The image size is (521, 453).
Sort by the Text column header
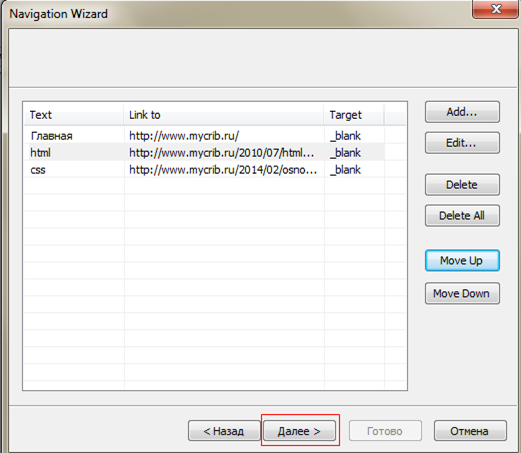click(x=74, y=115)
